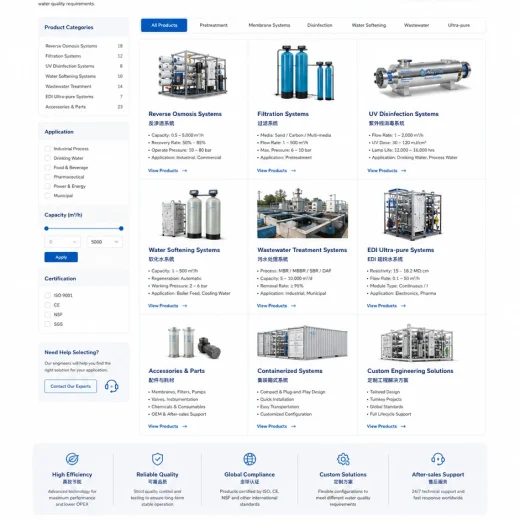520x520 pixels.
Task: Switch to the Membrane Systems tab
Action: point(269,25)
